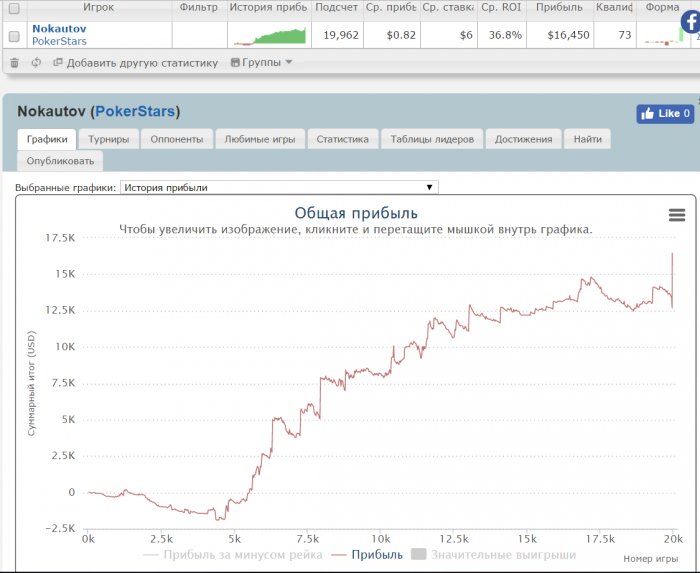
Task: Click the refresh icon beside the trash
Action: [36, 63]
